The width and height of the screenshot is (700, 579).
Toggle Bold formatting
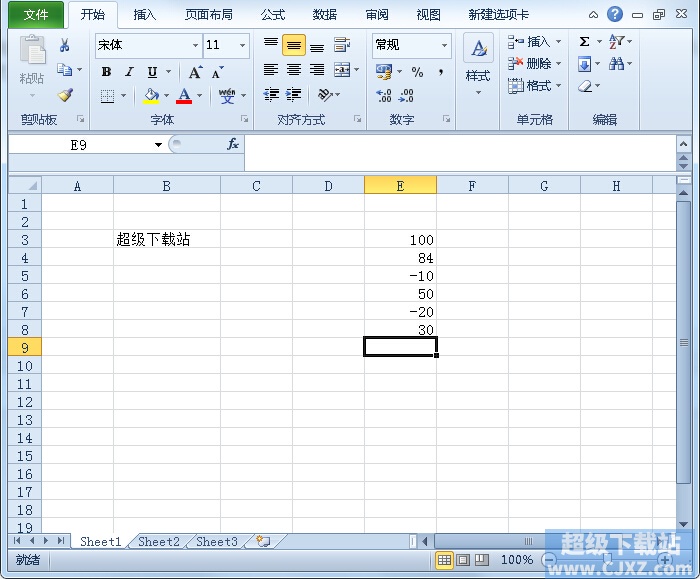pos(106,71)
